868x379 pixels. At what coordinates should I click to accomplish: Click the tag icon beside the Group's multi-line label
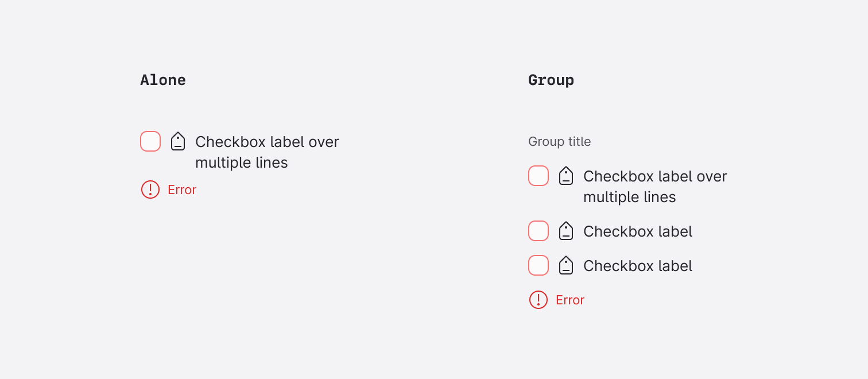pos(566,176)
